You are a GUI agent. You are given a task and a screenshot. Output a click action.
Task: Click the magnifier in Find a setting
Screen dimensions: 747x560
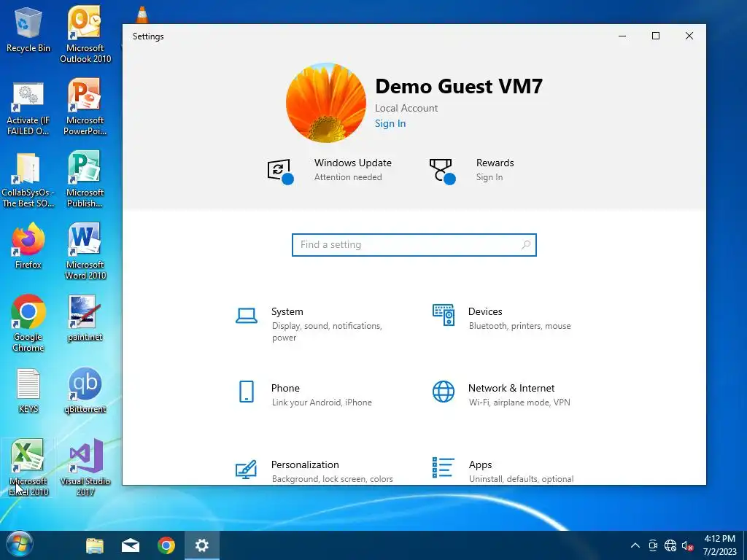click(526, 245)
